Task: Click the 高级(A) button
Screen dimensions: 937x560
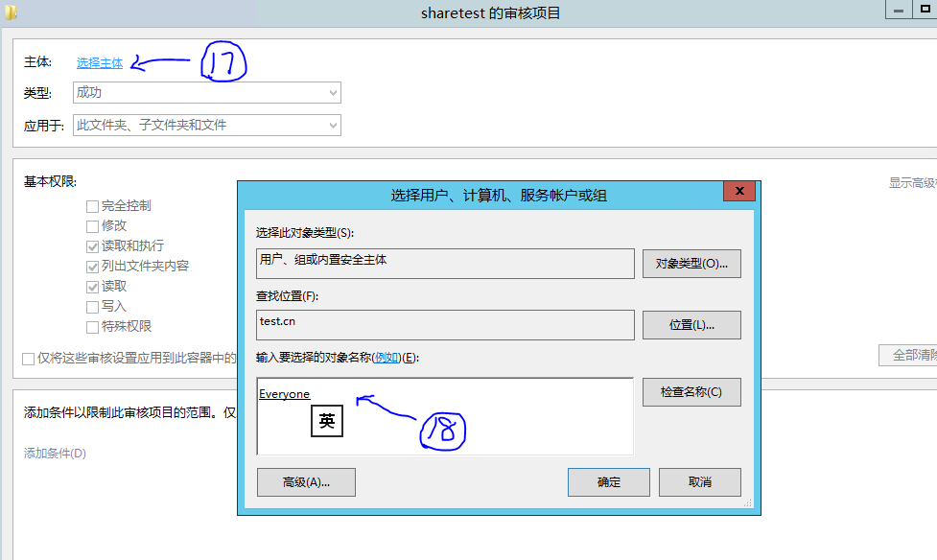Action: tap(305, 482)
